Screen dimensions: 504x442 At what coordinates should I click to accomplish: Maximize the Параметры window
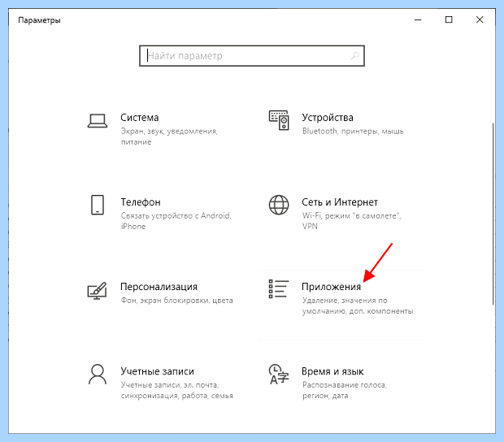point(449,20)
